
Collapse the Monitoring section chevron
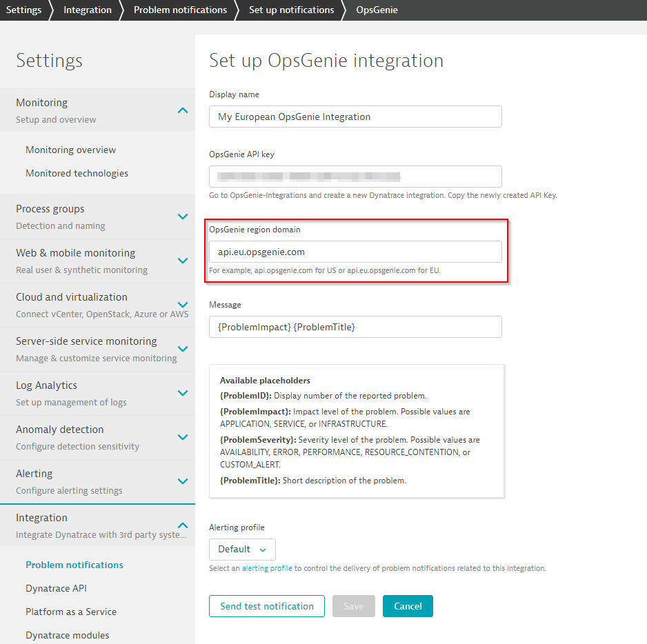pos(182,110)
